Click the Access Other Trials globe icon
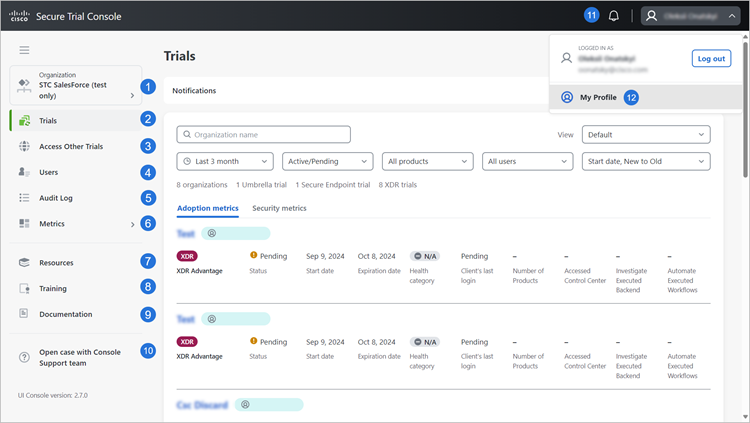 click(24, 146)
